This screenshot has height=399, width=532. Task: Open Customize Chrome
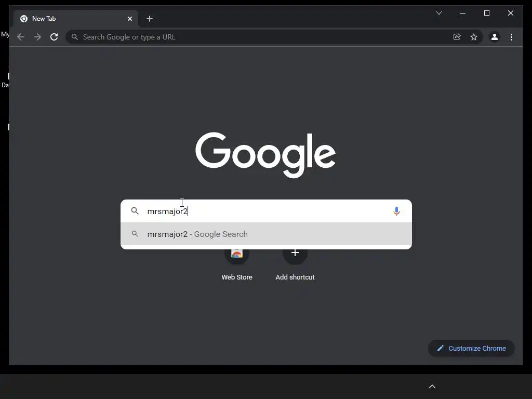point(471,348)
